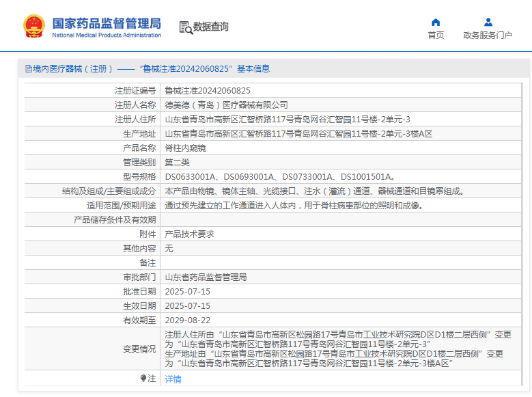Click the 适用范围/预期用途 value text
The image size is (532, 397).
[x=294, y=206]
